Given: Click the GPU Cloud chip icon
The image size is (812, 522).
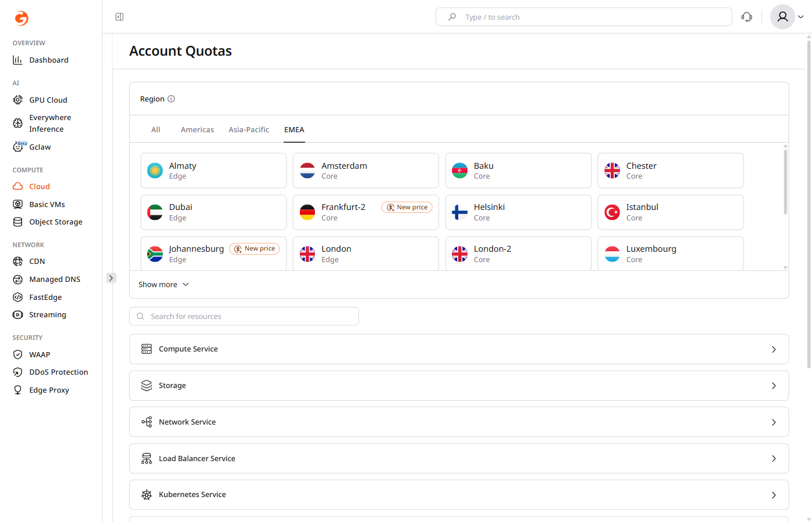Looking at the screenshot, I should coord(18,100).
